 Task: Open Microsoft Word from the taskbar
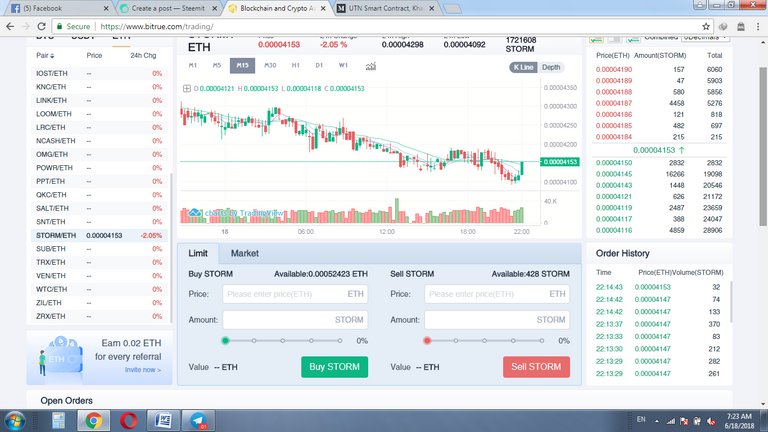point(163,421)
